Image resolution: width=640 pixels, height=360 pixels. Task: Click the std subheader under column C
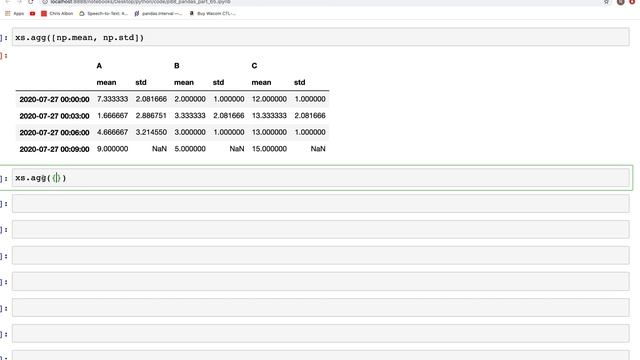click(300, 82)
